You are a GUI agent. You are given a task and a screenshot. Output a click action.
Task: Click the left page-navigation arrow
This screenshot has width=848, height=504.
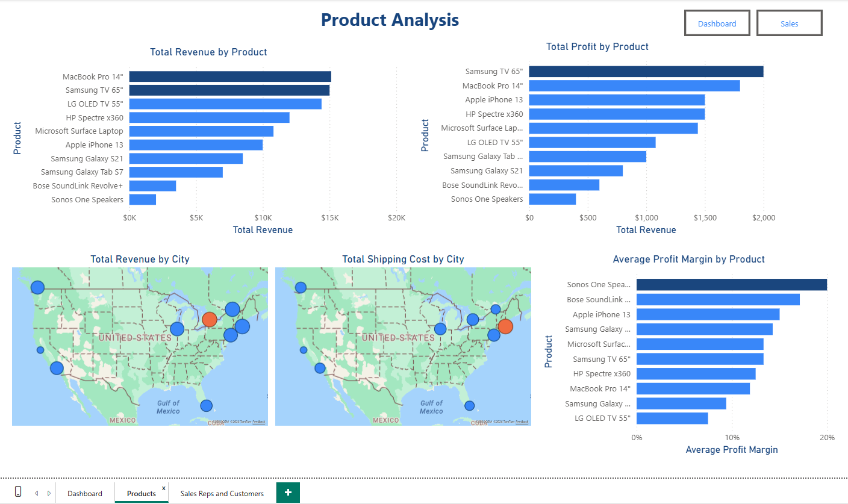36,493
